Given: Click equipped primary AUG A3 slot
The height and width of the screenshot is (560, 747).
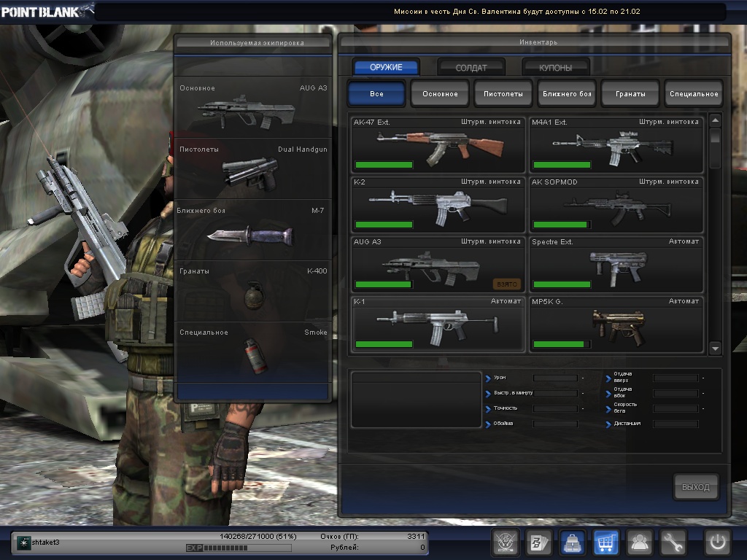Looking at the screenshot, I should coord(253,108).
